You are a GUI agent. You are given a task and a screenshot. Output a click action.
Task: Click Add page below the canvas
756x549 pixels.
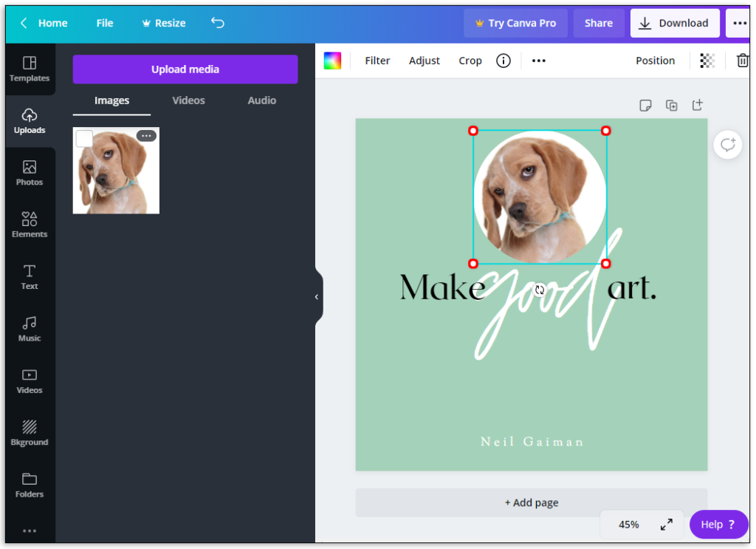click(532, 502)
